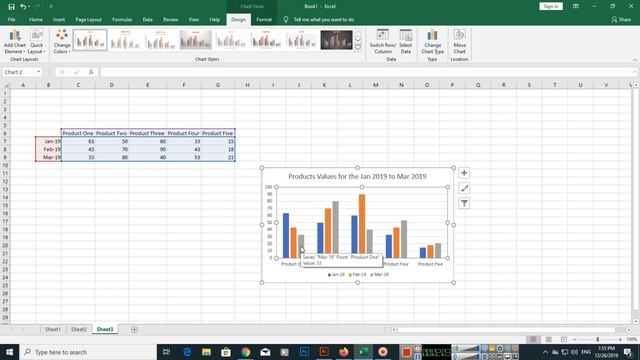Open the notification center icon
Screen dimensions: 640x360
pos(628,352)
